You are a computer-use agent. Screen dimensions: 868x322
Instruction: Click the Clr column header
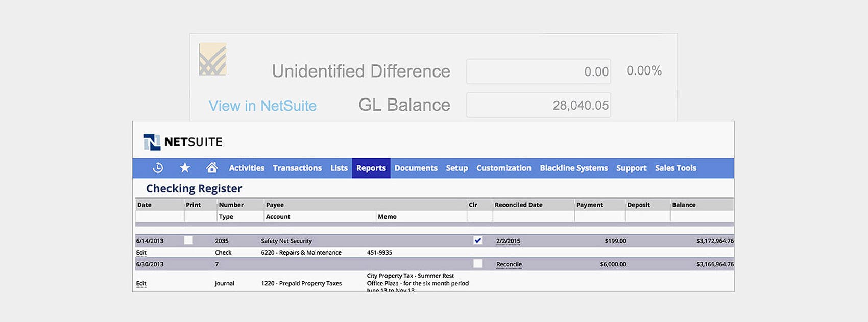point(473,205)
